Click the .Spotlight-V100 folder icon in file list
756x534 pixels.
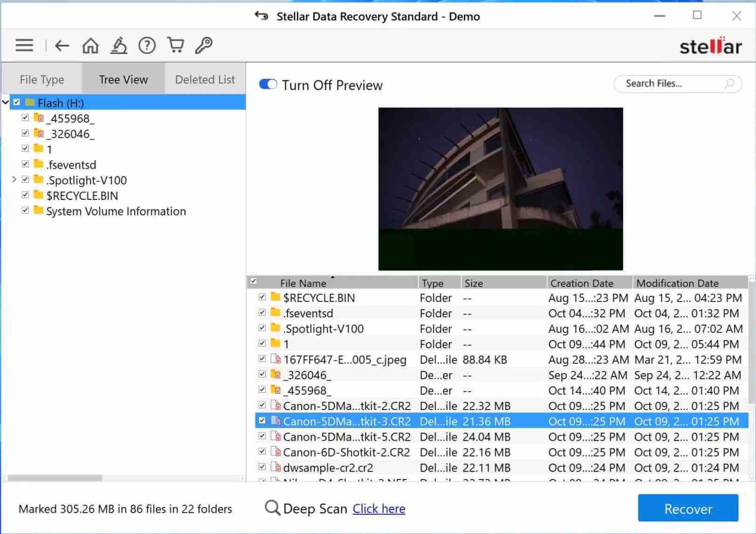coord(275,328)
